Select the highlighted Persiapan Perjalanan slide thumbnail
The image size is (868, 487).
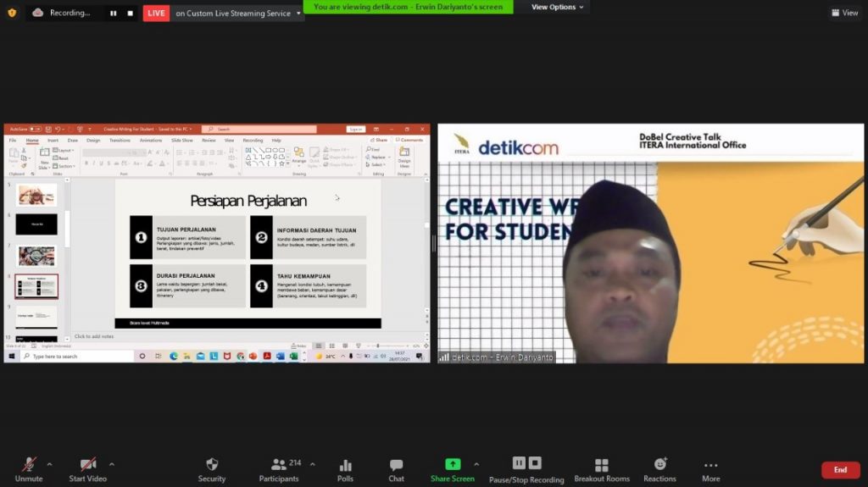coord(36,286)
